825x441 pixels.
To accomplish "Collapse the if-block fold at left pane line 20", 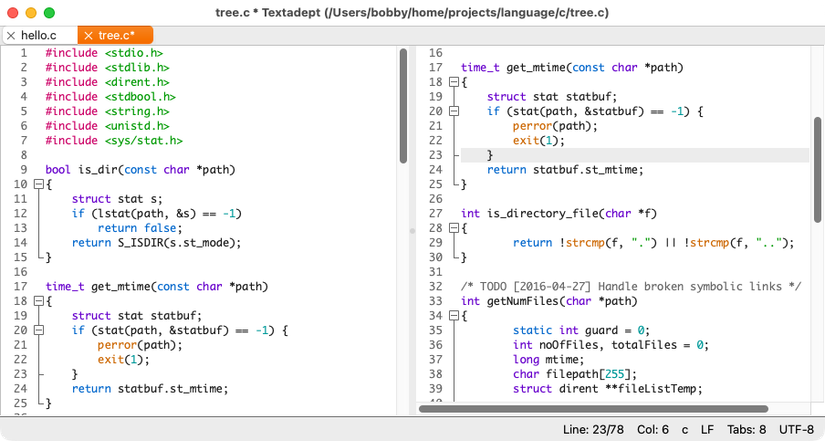I will click(38, 330).
